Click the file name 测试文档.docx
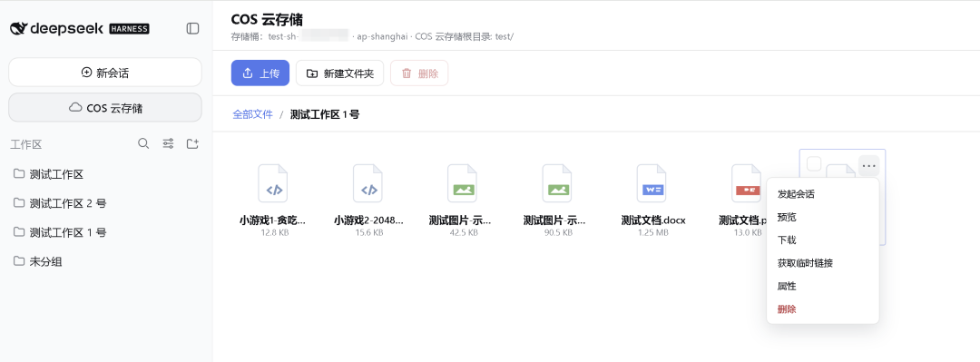This screenshot has height=362, width=980. click(x=653, y=220)
